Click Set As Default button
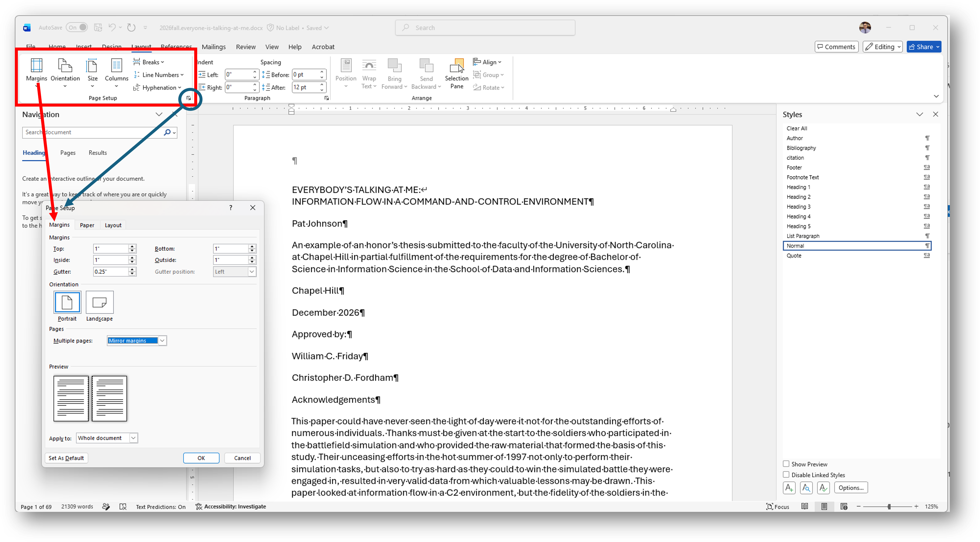The image size is (980, 542). 66,458
